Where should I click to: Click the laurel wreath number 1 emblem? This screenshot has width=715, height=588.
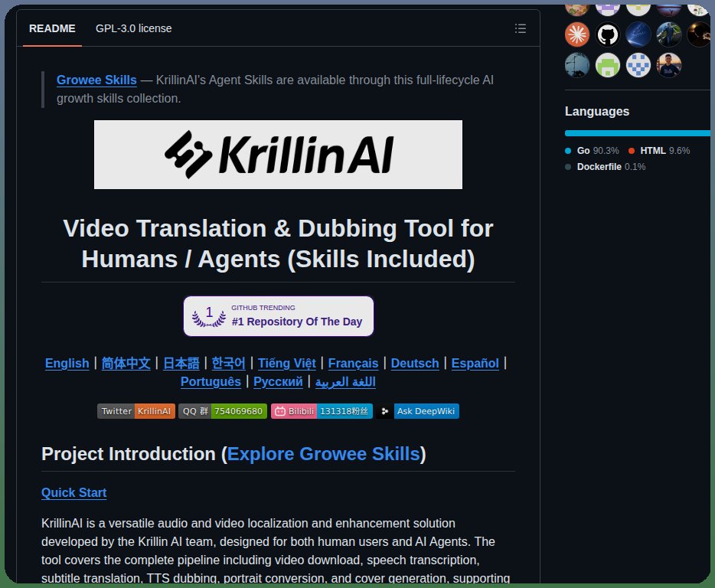click(209, 316)
